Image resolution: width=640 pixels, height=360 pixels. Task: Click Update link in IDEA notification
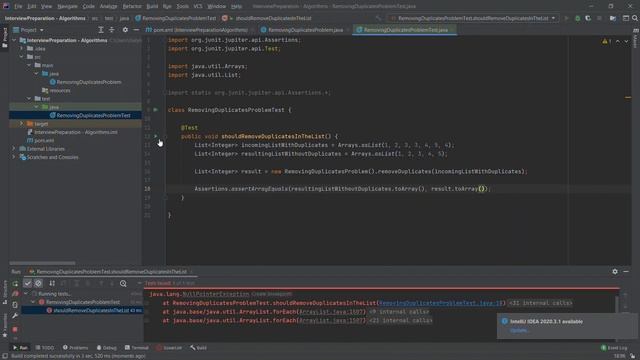click(520, 331)
